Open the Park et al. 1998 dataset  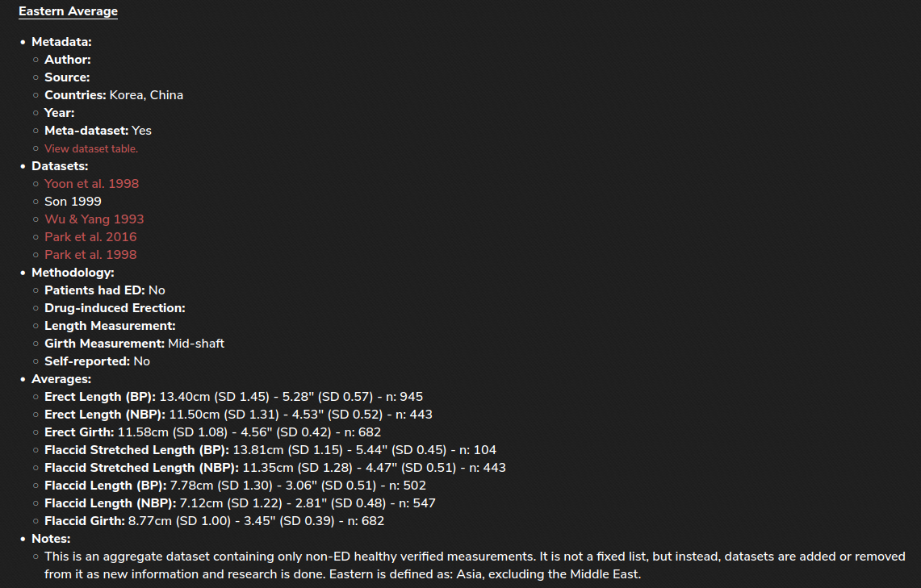pyautogui.click(x=90, y=255)
